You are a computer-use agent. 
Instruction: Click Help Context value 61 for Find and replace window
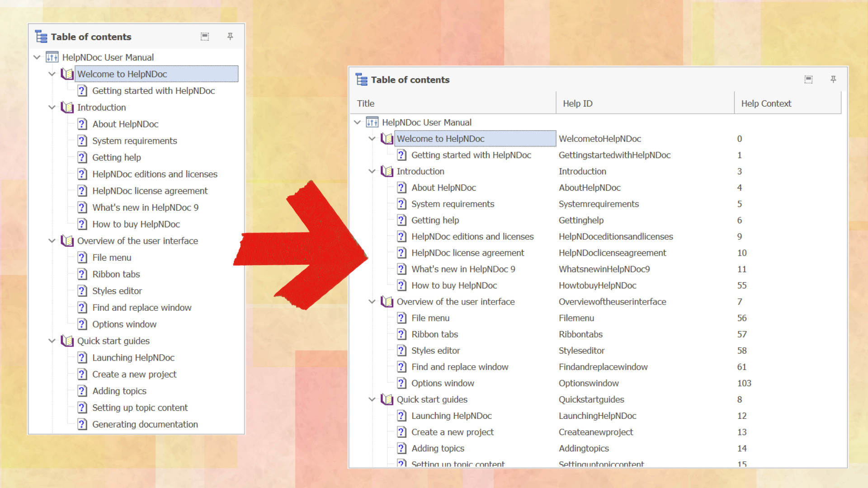[742, 366]
